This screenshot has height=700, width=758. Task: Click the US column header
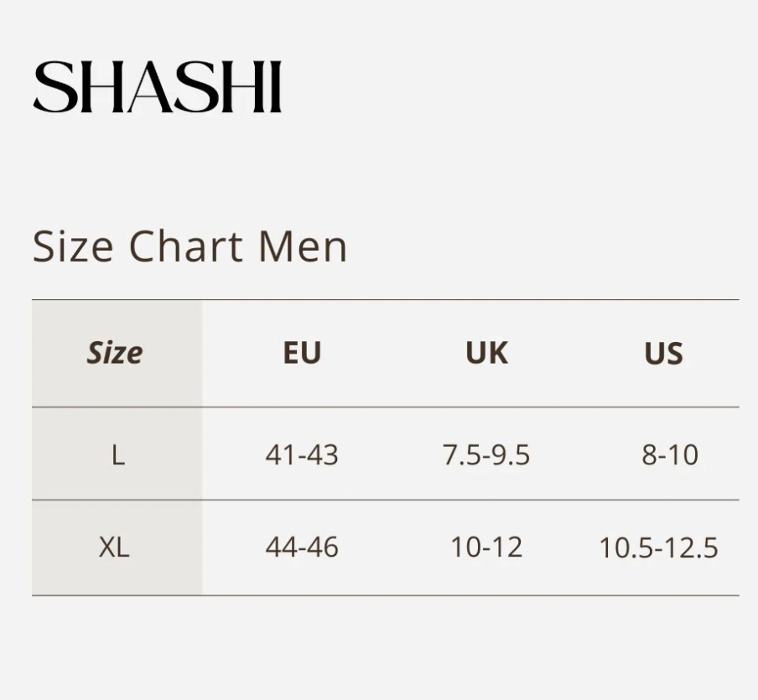click(x=664, y=354)
